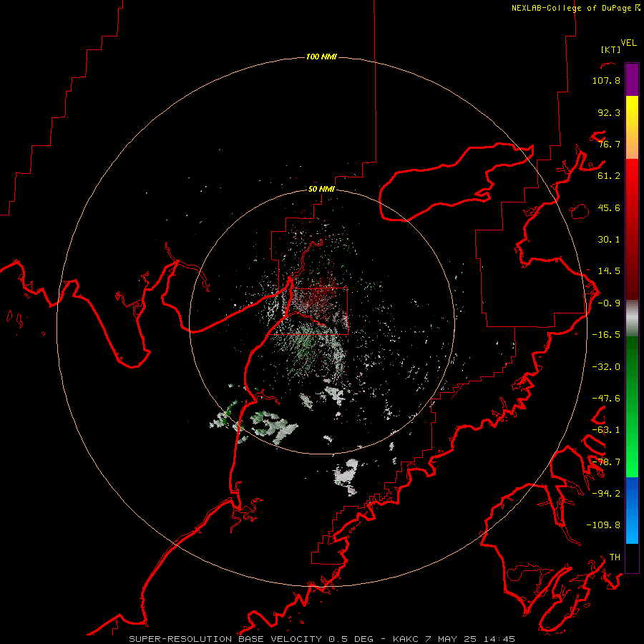Click the 92.3 velocity scale label

pos(609,112)
